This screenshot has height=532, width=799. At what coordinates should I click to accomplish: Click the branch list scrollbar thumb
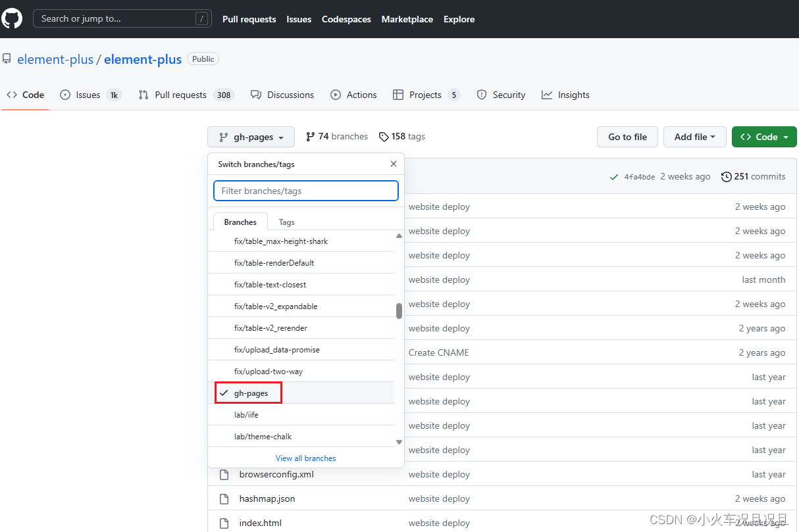[x=399, y=311]
